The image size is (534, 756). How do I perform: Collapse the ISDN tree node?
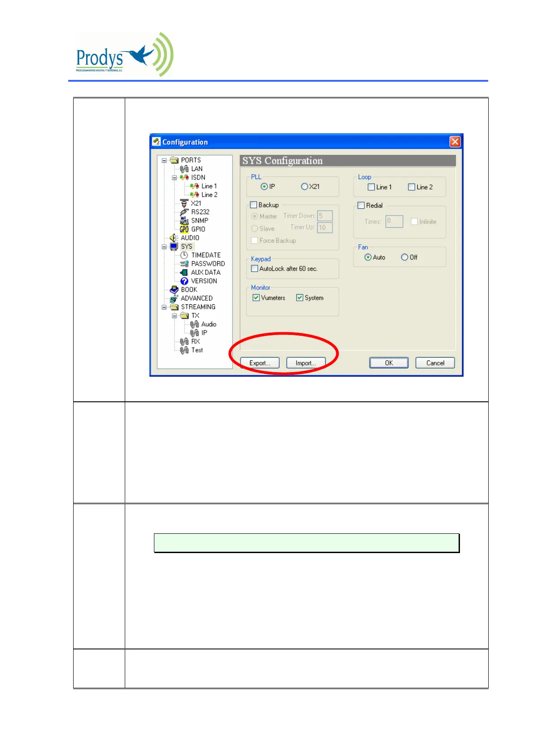pyautogui.click(x=175, y=178)
